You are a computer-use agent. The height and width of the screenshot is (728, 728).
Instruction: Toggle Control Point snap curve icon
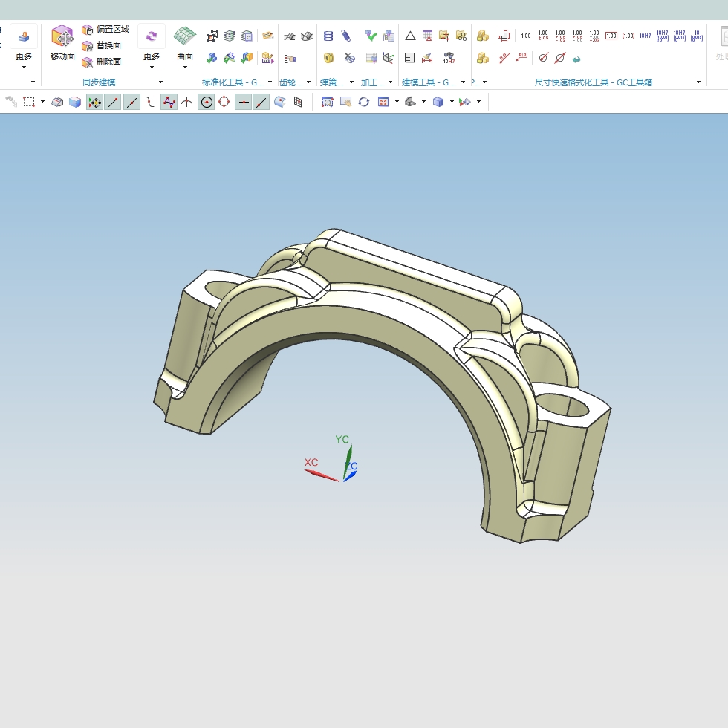(149, 103)
